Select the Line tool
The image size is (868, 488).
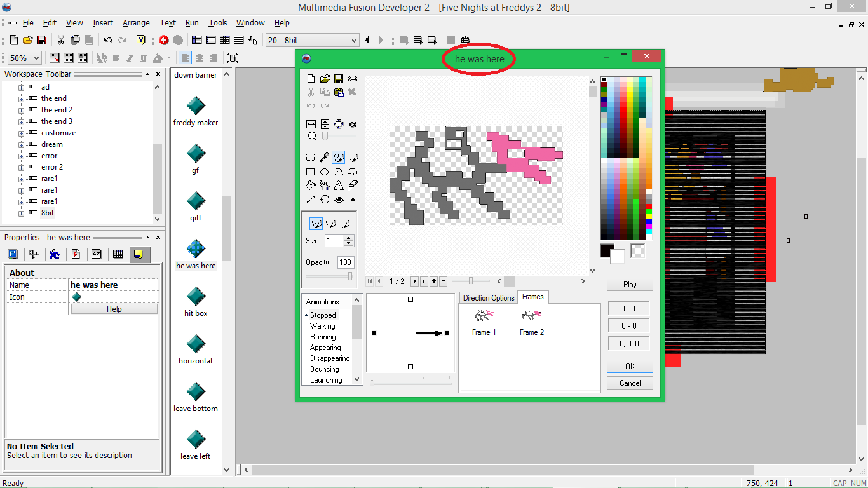353,157
